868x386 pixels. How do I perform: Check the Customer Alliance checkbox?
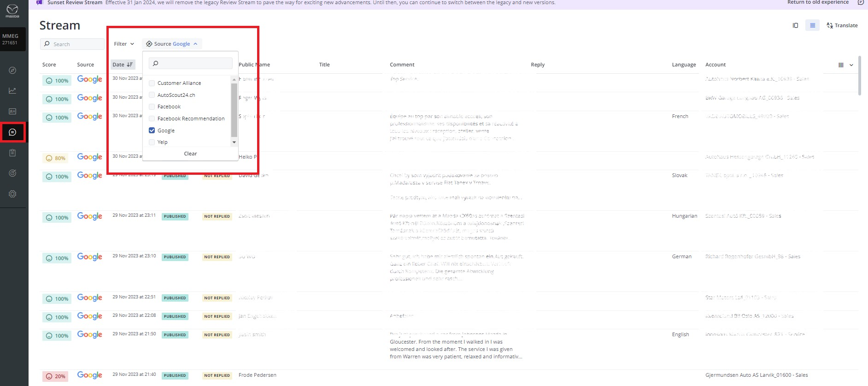click(152, 83)
